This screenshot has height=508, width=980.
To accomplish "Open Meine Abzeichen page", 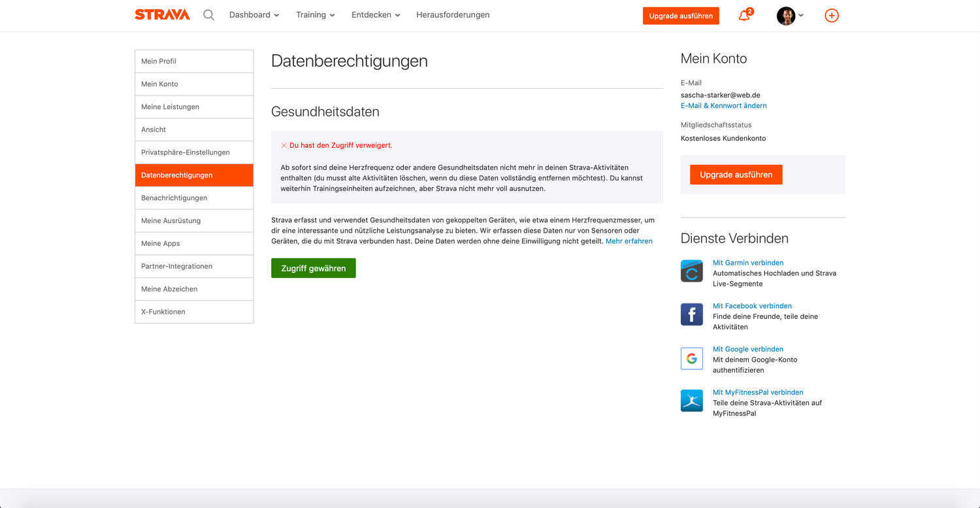I will coord(194,289).
